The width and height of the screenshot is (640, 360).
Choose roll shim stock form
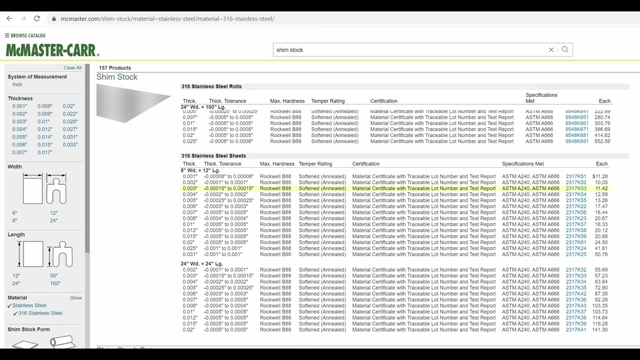coord(63,342)
